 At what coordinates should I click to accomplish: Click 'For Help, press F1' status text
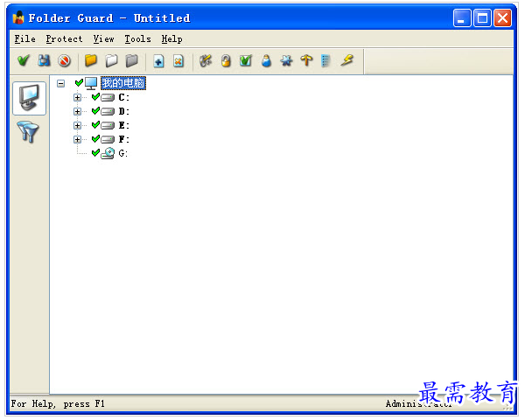click(x=58, y=404)
